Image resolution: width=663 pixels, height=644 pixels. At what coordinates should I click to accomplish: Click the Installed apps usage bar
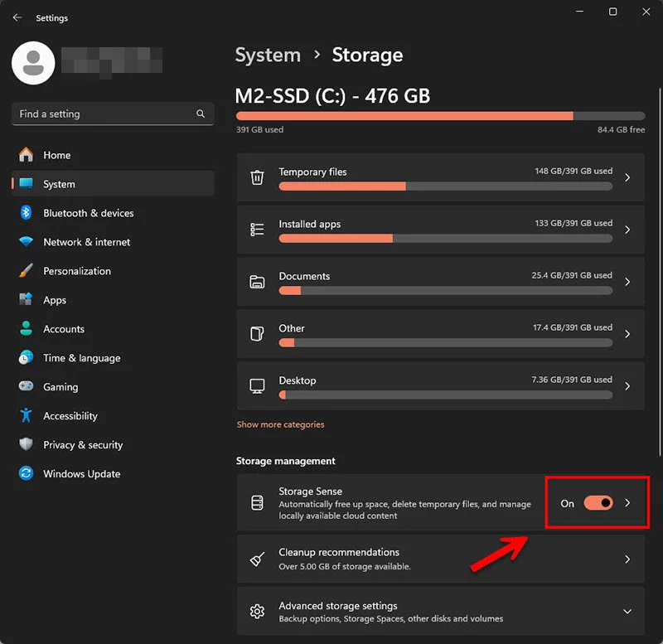coord(445,239)
